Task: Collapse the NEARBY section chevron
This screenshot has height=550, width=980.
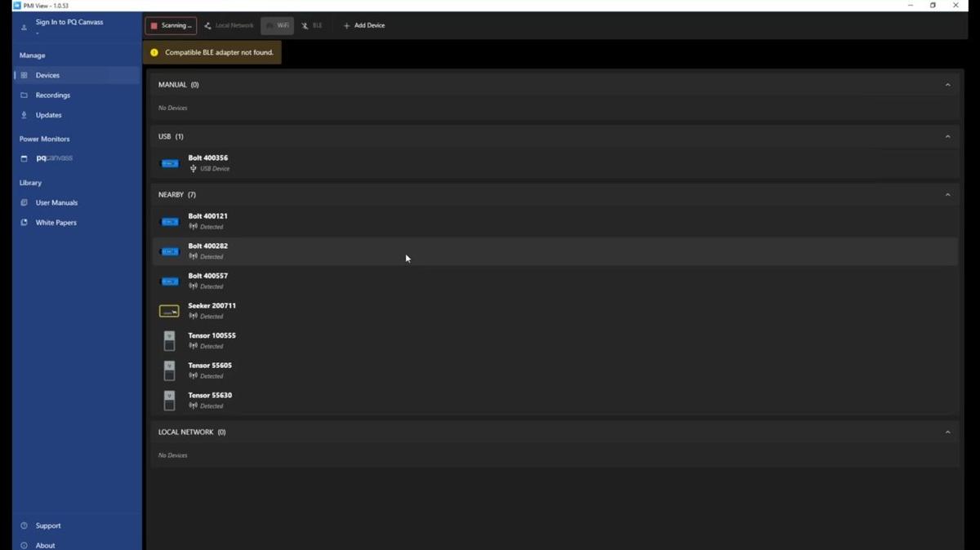Action: (x=947, y=195)
